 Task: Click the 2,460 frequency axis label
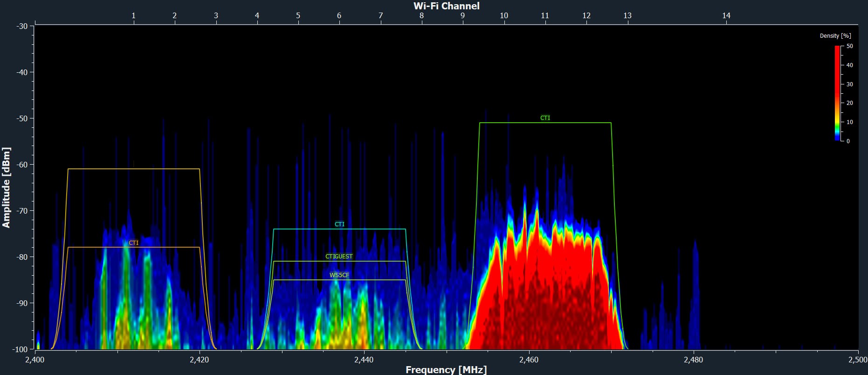pos(529,360)
